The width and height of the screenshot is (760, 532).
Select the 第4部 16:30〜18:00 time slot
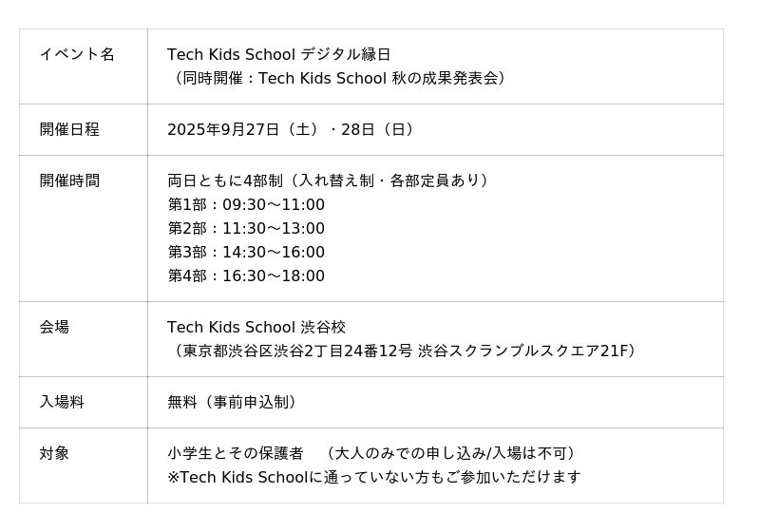pyautogui.click(x=246, y=275)
